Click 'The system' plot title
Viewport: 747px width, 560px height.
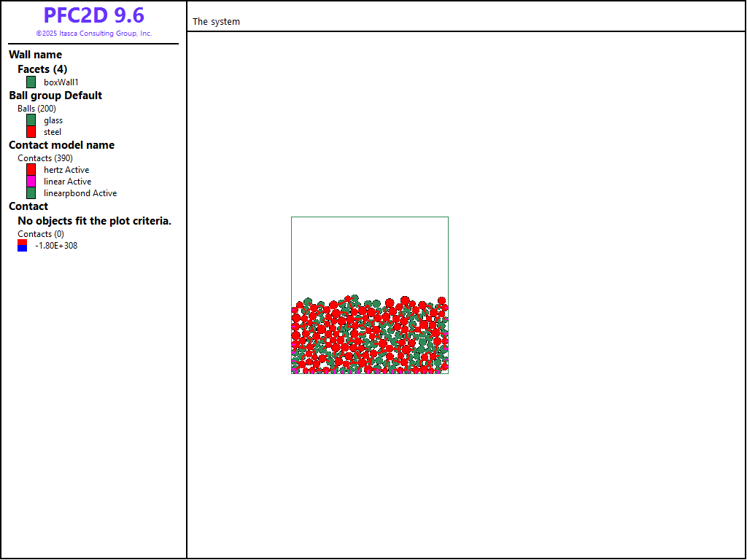click(216, 22)
